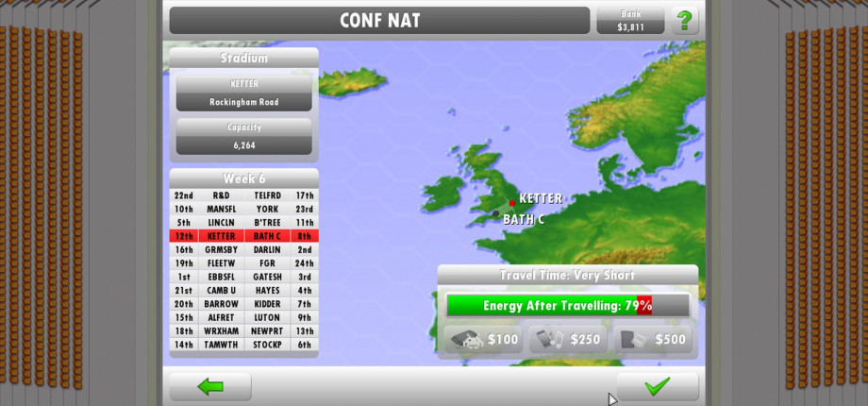Select the ALFRET vs LUTON fixture
This screenshot has width=868, height=406.
click(243, 317)
